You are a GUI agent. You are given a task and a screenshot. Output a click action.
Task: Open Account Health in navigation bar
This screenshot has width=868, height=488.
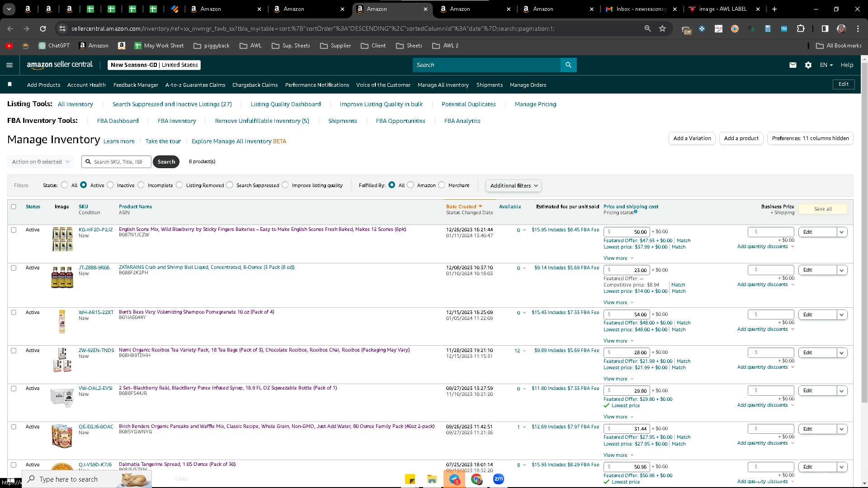pos(86,85)
